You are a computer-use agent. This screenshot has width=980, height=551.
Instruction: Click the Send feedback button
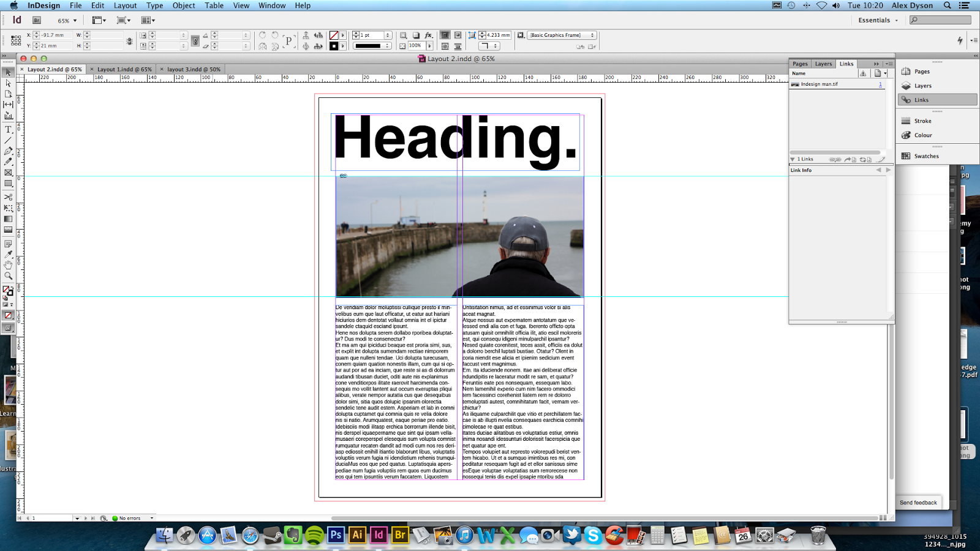[x=918, y=503]
